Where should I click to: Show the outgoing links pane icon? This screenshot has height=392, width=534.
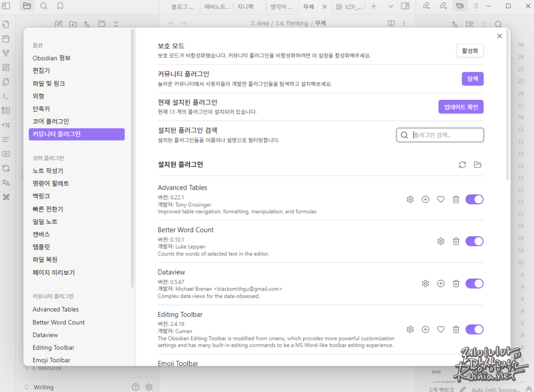click(x=443, y=6)
